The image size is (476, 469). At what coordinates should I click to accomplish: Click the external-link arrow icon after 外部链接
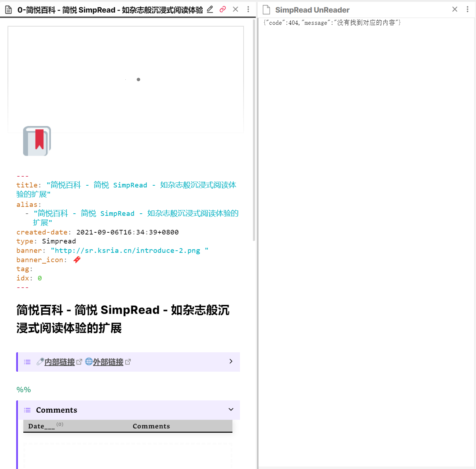pyautogui.click(x=128, y=362)
